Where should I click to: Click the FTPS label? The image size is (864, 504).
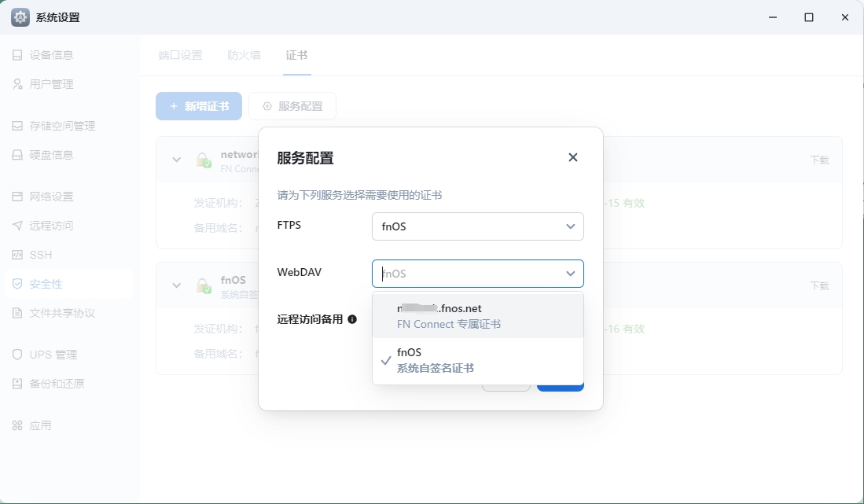click(289, 226)
